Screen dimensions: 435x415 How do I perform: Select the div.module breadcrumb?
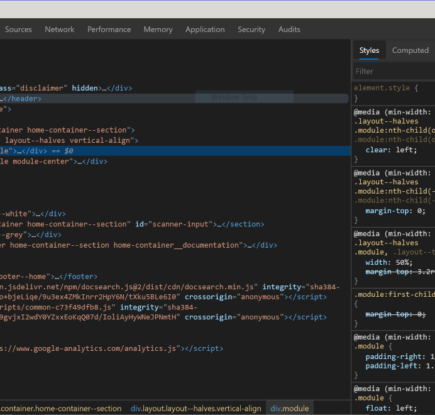(x=289, y=409)
